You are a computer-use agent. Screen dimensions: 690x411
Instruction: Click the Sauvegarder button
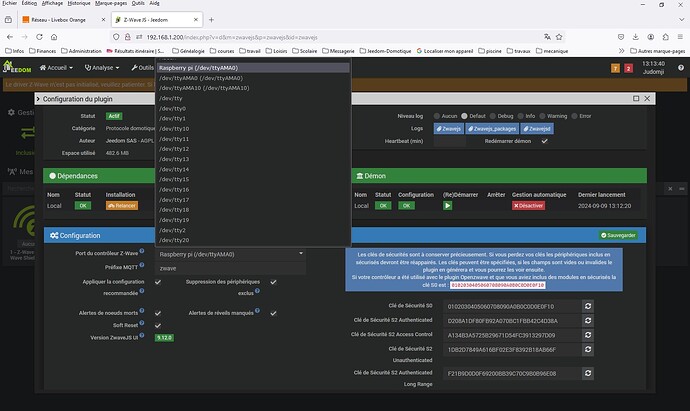[x=618, y=235]
